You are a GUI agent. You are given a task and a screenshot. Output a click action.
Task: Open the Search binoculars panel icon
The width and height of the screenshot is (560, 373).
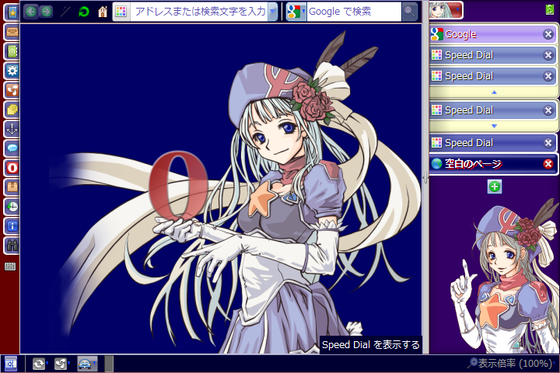tap(12, 245)
